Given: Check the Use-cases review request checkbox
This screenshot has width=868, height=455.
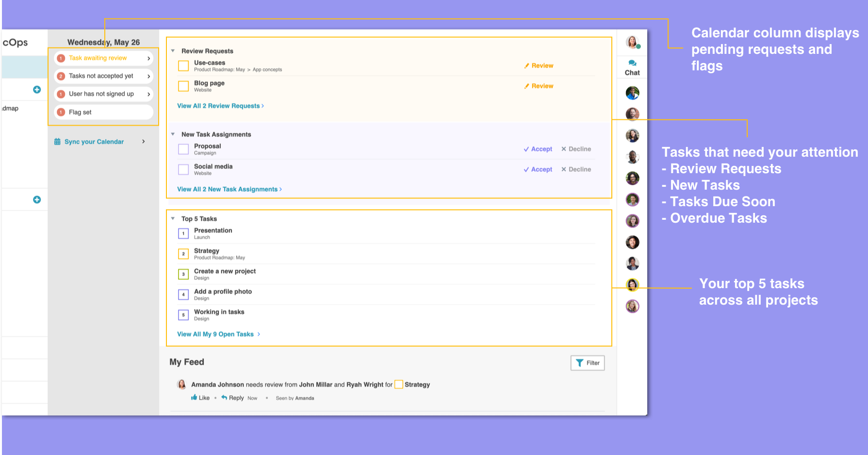Looking at the screenshot, I should point(183,65).
